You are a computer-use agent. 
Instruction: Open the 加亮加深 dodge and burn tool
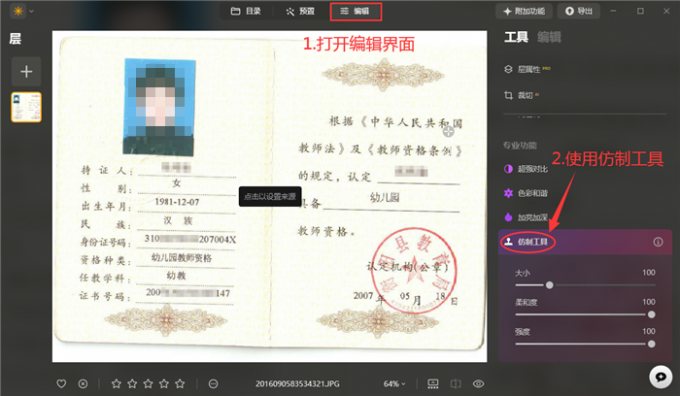pyautogui.click(x=526, y=217)
